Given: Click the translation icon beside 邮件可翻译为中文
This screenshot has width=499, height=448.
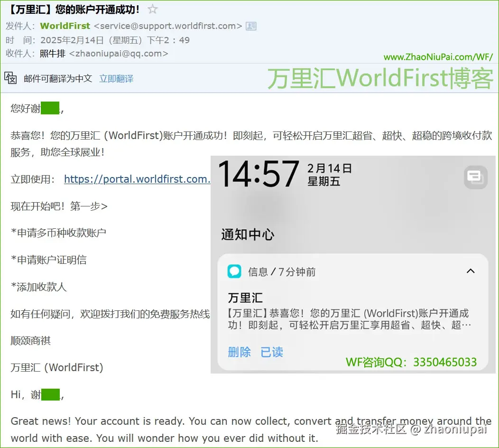Looking at the screenshot, I should pos(10,77).
